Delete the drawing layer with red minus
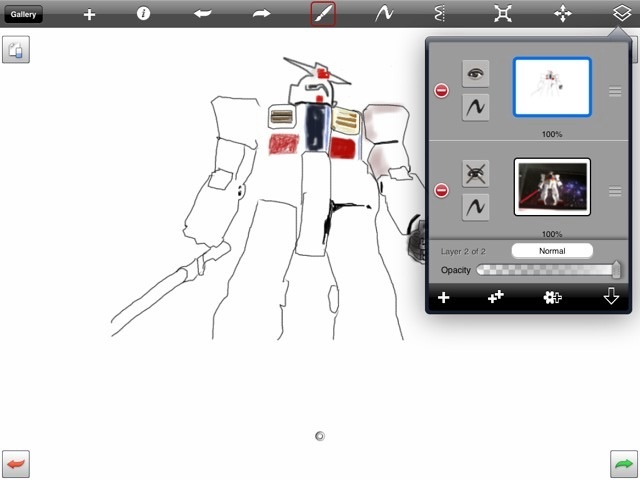 tap(441, 91)
